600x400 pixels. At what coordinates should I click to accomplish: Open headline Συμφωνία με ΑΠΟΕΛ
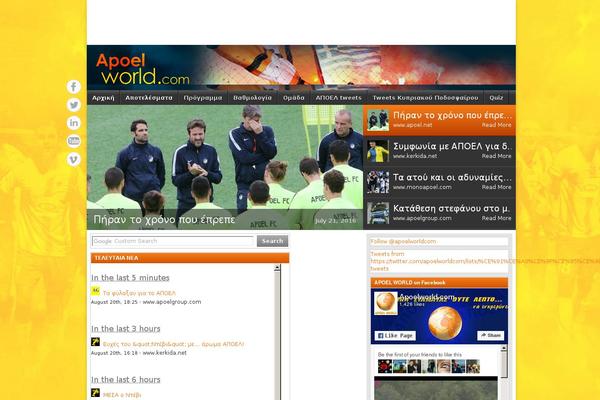[452, 146]
